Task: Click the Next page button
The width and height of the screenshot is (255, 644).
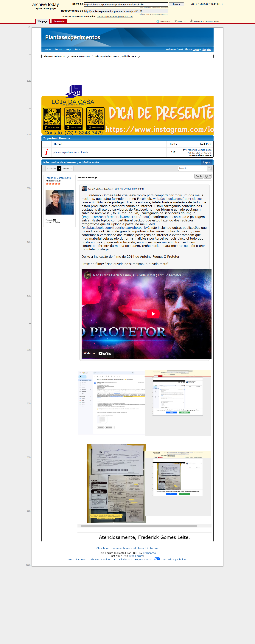Action: pos(68,168)
